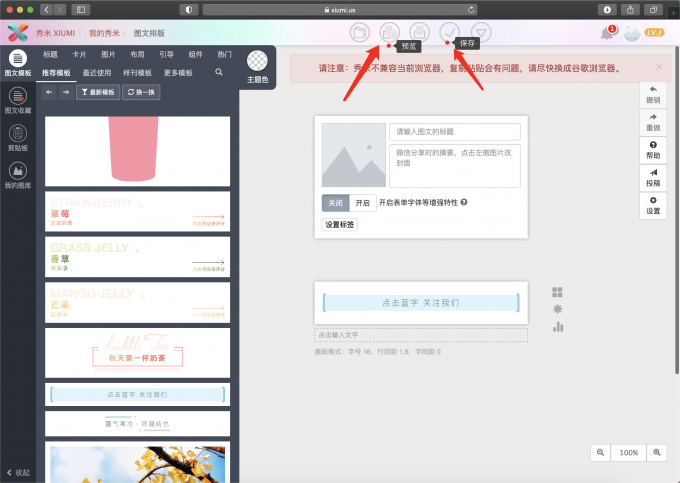
Task: Focus the WeChat summary text area
Action: [x=454, y=166]
